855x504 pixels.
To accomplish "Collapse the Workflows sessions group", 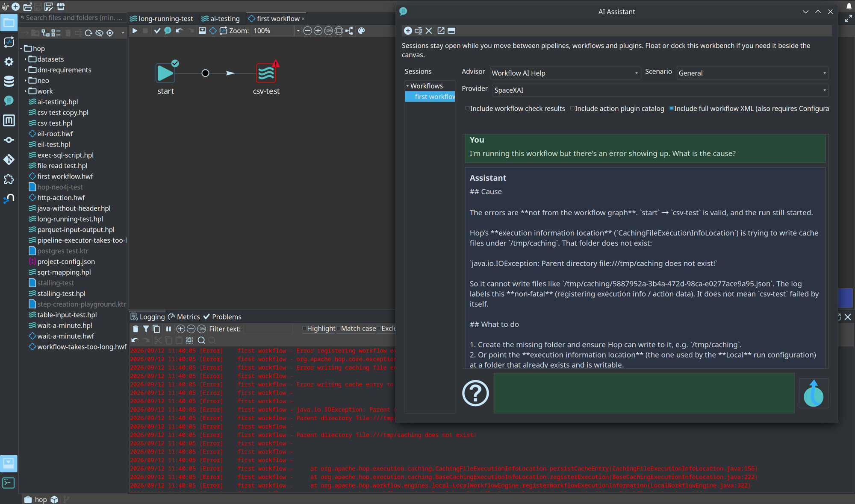I will point(407,86).
